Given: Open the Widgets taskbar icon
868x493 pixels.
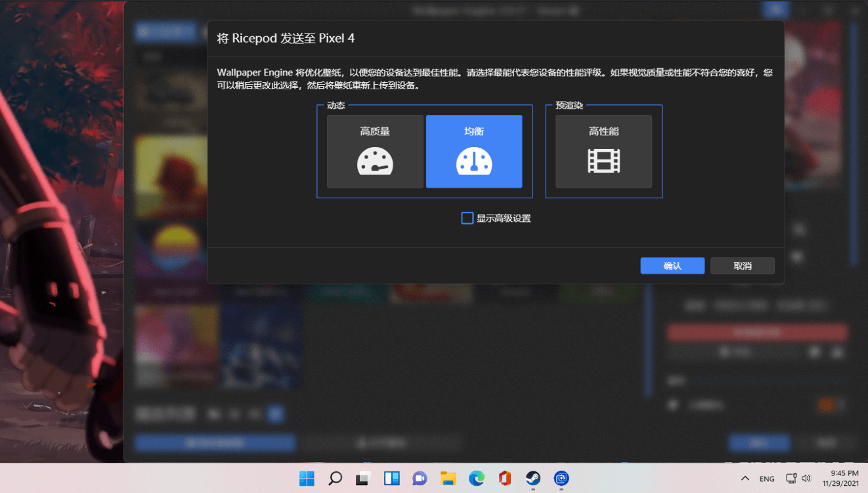Looking at the screenshot, I should click(x=392, y=479).
